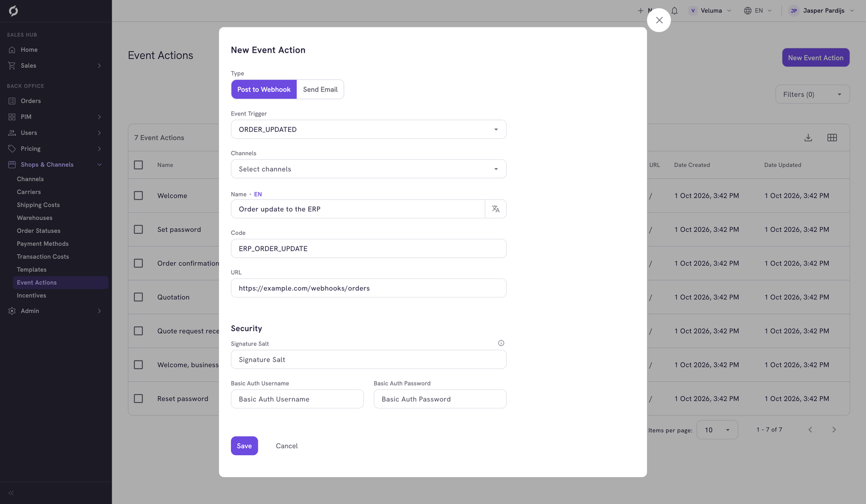
Task: Save the new event action
Action: point(244,446)
